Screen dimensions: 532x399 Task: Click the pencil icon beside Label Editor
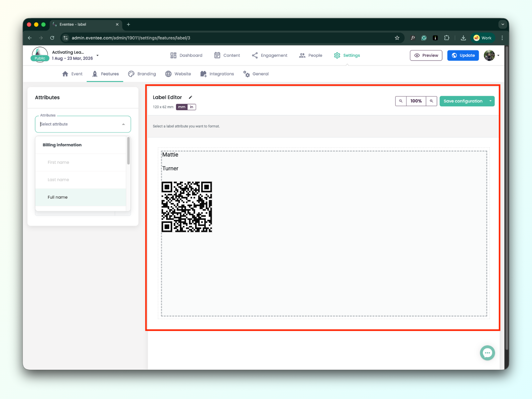click(x=191, y=97)
